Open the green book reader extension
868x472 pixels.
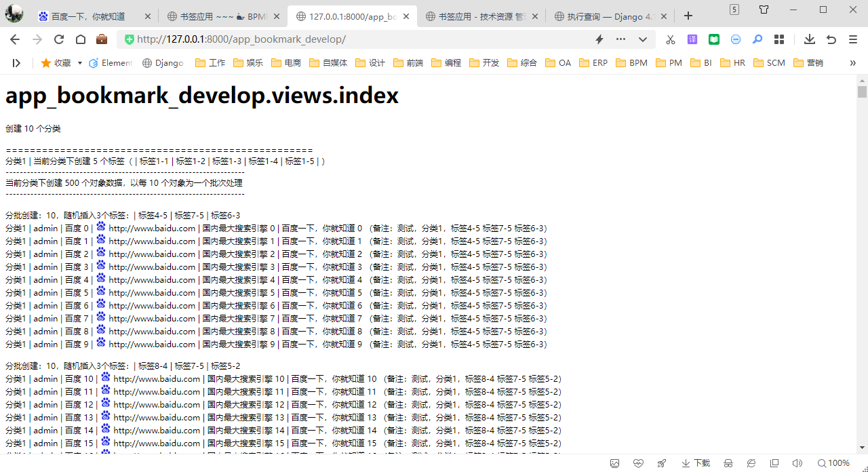[x=714, y=39]
